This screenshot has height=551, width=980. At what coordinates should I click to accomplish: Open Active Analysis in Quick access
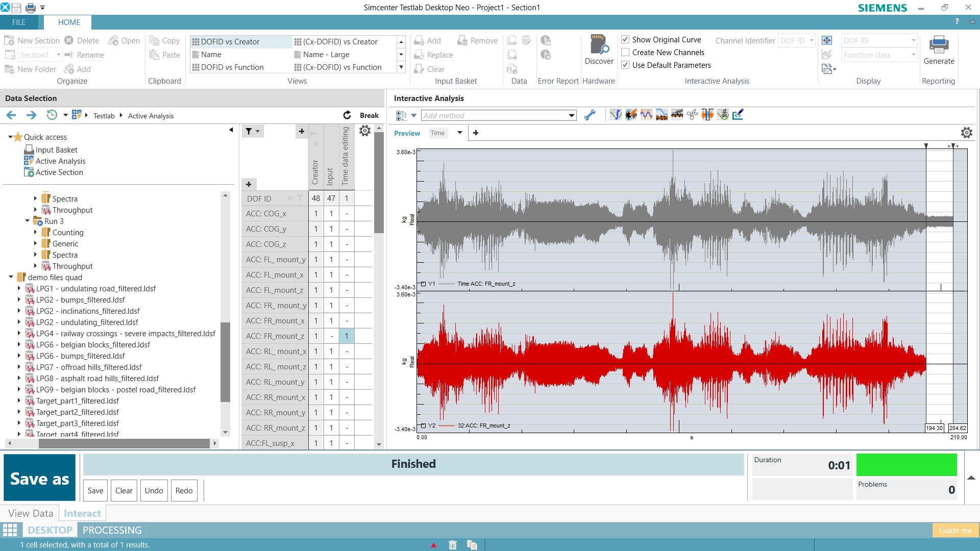click(60, 161)
